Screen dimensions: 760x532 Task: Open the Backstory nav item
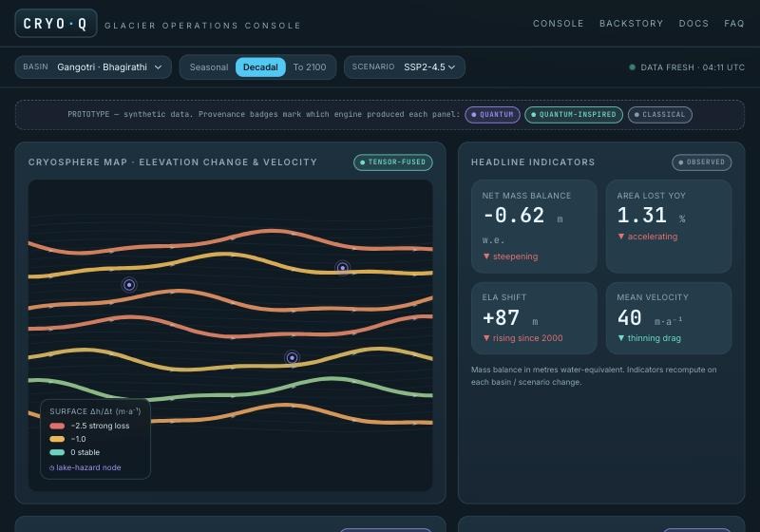click(631, 23)
